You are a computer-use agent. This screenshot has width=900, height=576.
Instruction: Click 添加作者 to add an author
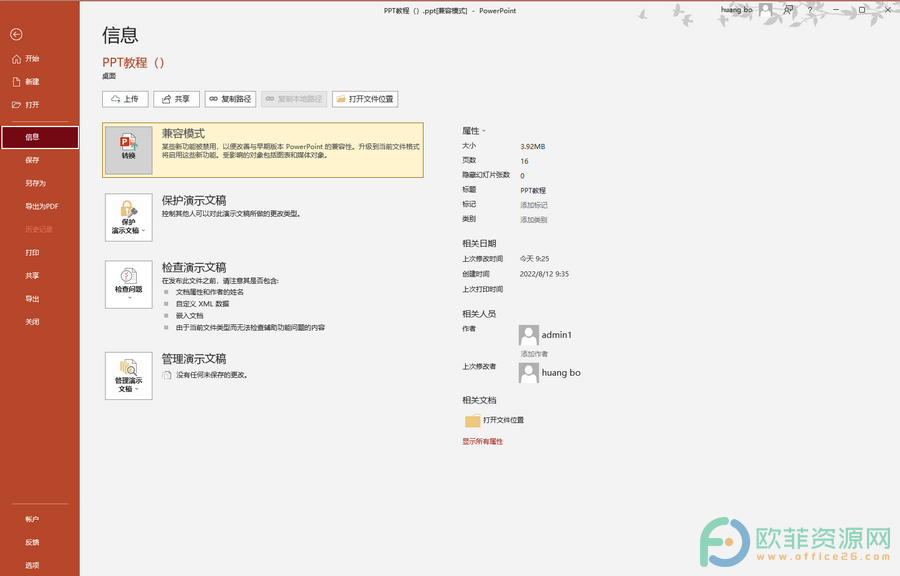pyautogui.click(x=534, y=353)
